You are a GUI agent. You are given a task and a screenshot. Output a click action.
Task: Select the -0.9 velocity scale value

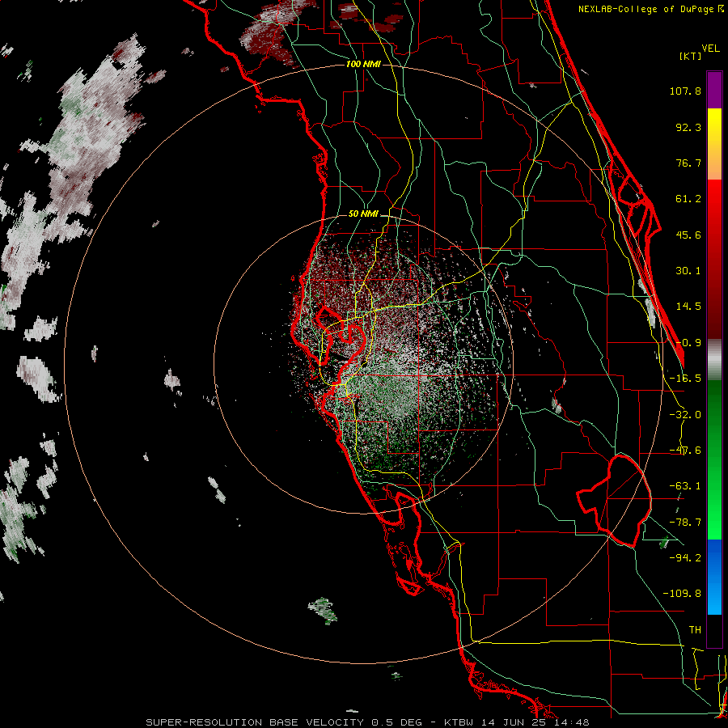(688, 343)
